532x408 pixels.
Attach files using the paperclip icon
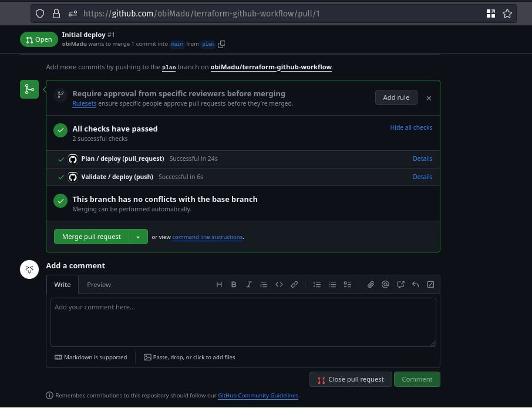(371, 285)
